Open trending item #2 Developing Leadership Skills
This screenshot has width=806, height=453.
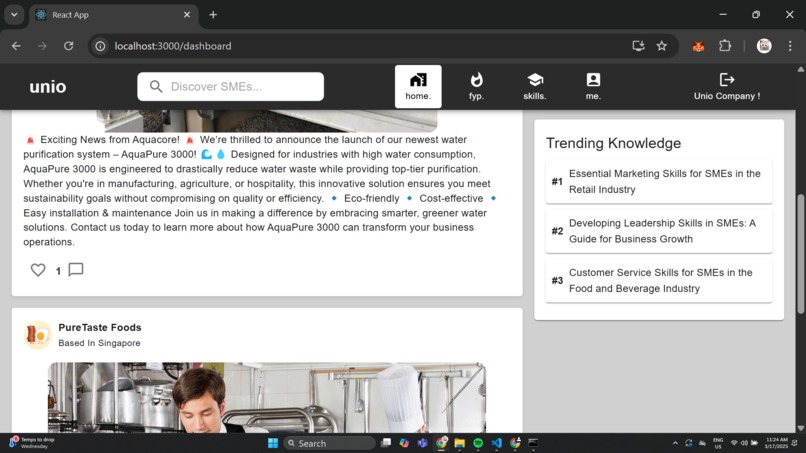pyautogui.click(x=658, y=231)
